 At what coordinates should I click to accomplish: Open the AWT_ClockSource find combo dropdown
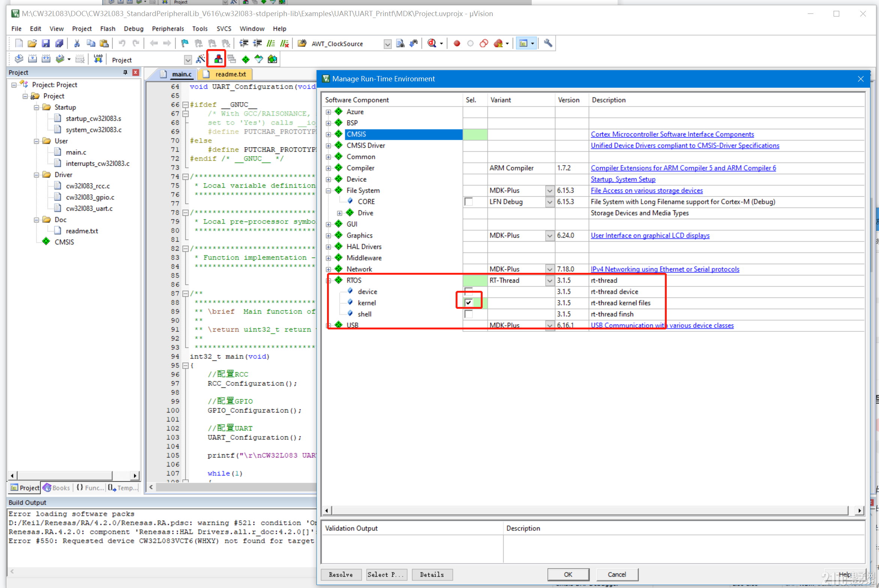pos(388,44)
